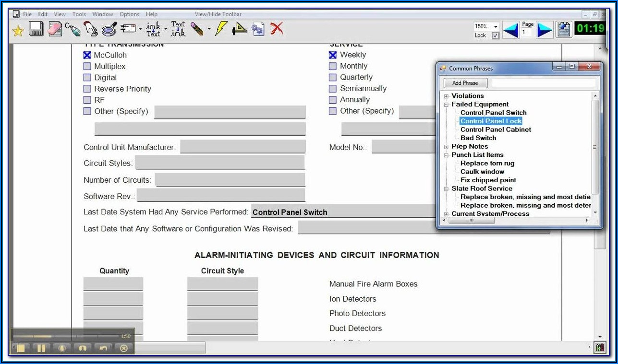Click the Control Unit Manufacturer field
Viewport: 618px width, 364px height.
point(242,147)
